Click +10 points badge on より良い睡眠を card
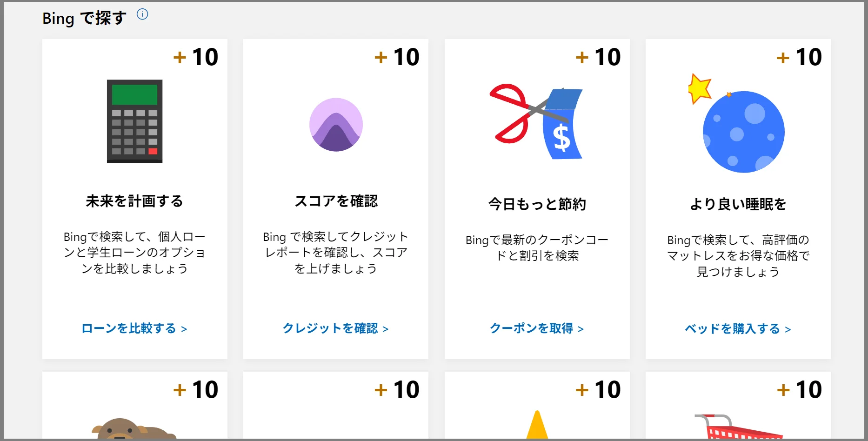This screenshot has height=441, width=868. (799, 57)
